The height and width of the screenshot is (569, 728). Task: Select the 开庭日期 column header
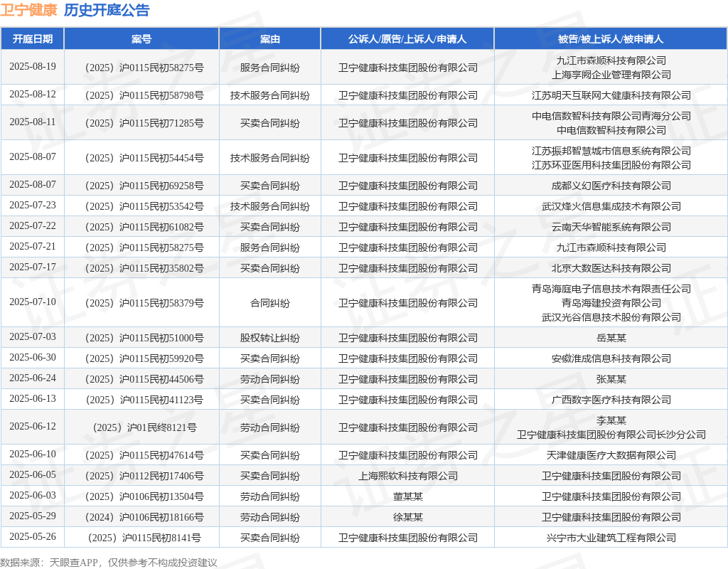(32, 39)
